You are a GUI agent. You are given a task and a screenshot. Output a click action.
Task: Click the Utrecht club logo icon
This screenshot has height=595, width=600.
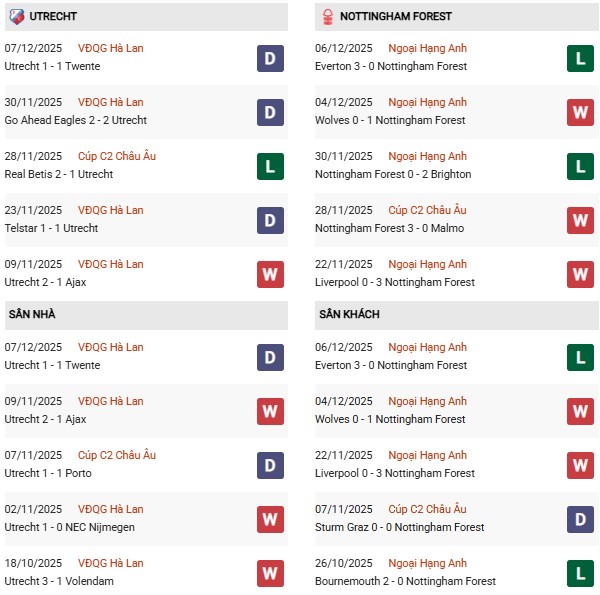[16, 16]
